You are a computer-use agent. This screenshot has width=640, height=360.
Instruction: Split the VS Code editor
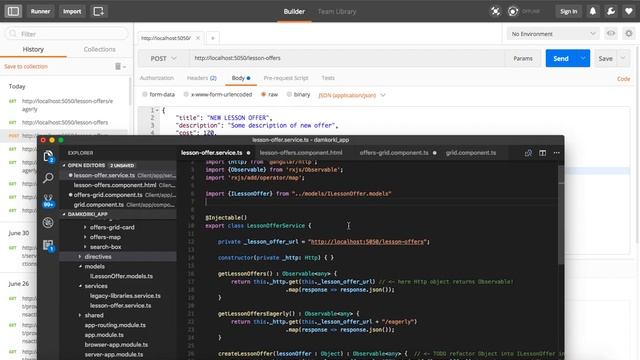[542, 153]
